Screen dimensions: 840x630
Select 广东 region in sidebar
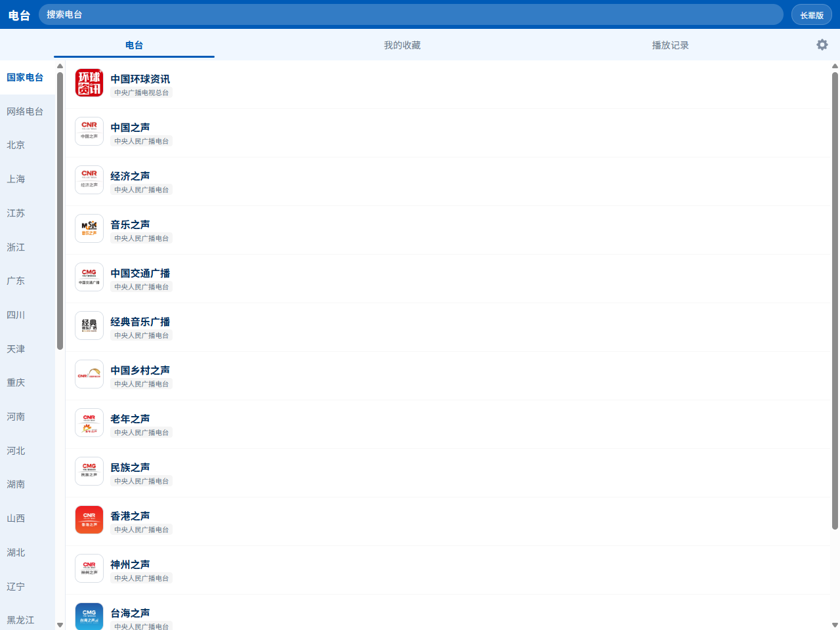28,281
